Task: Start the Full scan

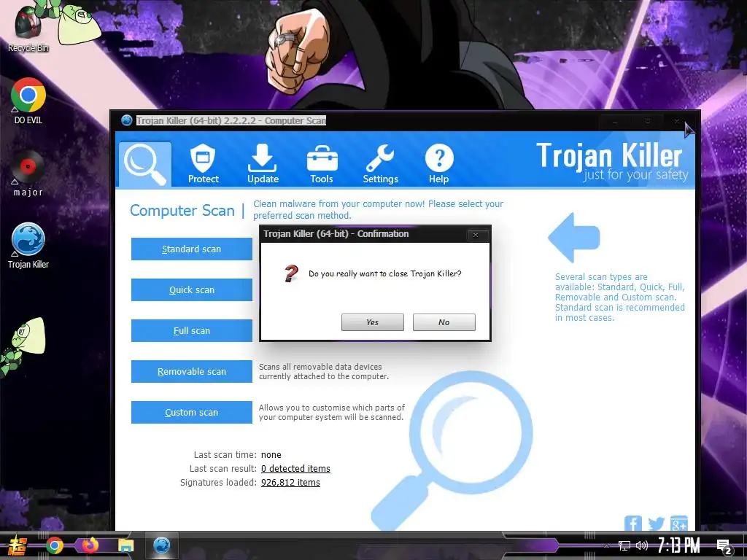Action: 192,331
